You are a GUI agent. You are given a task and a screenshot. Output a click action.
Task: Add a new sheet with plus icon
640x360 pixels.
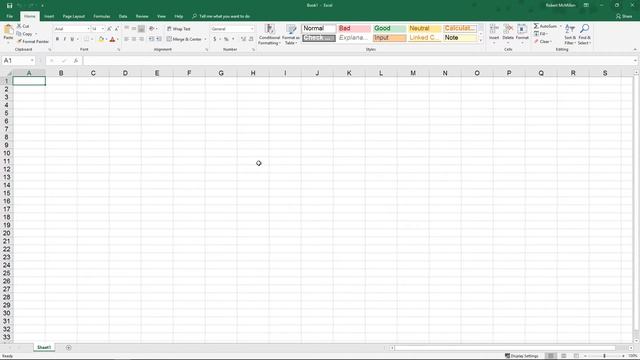pyautogui.click(x=69, y=348)
